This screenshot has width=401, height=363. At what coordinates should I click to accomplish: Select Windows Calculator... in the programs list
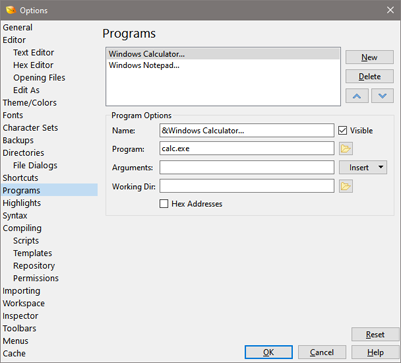tap(223, 54)
